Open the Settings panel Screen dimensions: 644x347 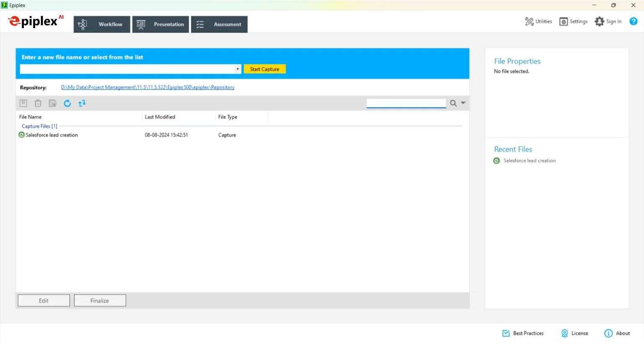click(x=573, y=21)
